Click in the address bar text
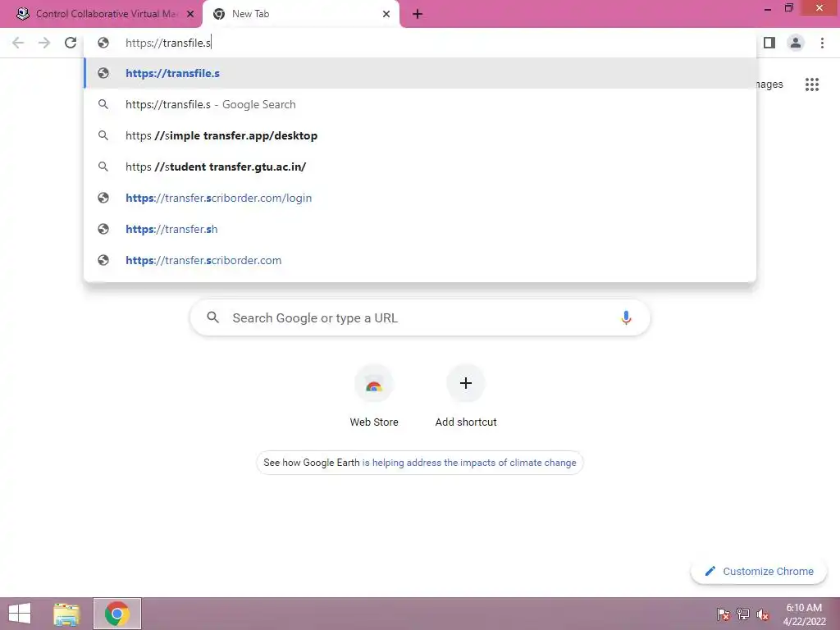The image size is (840, 630). tap(168, 43)
